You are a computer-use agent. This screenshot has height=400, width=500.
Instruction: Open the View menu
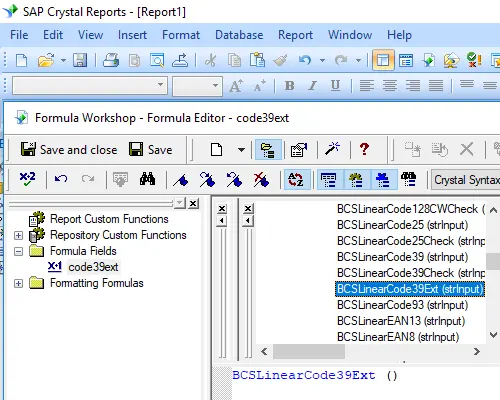tap(90, 35)
